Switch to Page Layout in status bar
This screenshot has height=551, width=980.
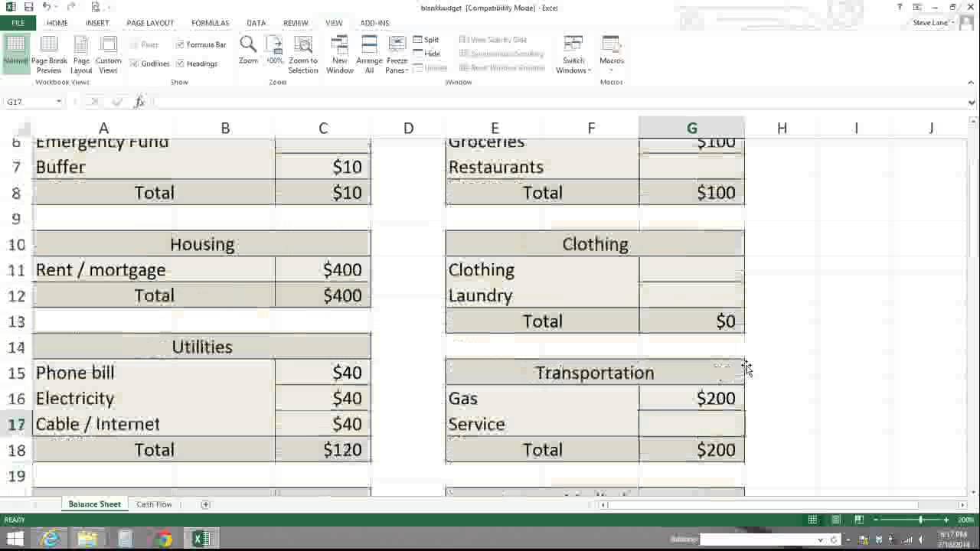pos(836,520)
